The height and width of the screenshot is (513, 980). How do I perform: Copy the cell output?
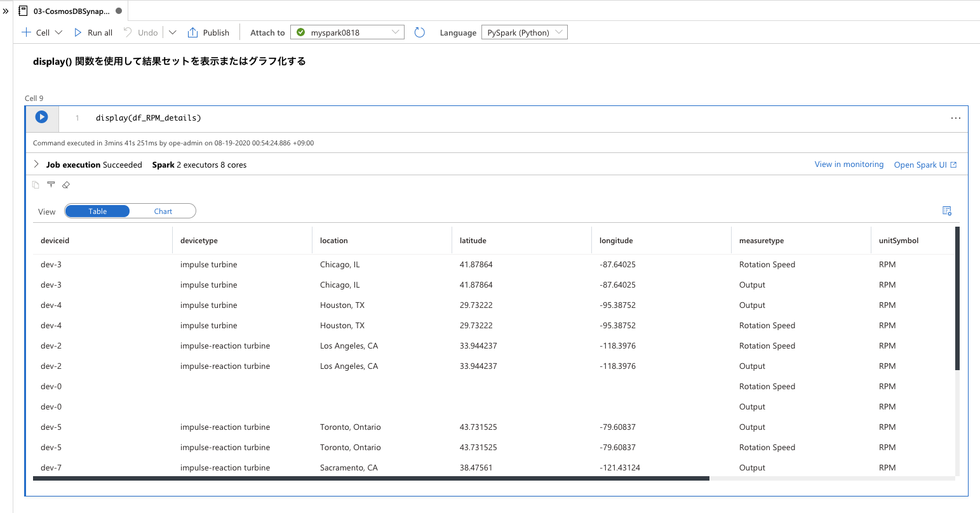click(x=36, y=185)
